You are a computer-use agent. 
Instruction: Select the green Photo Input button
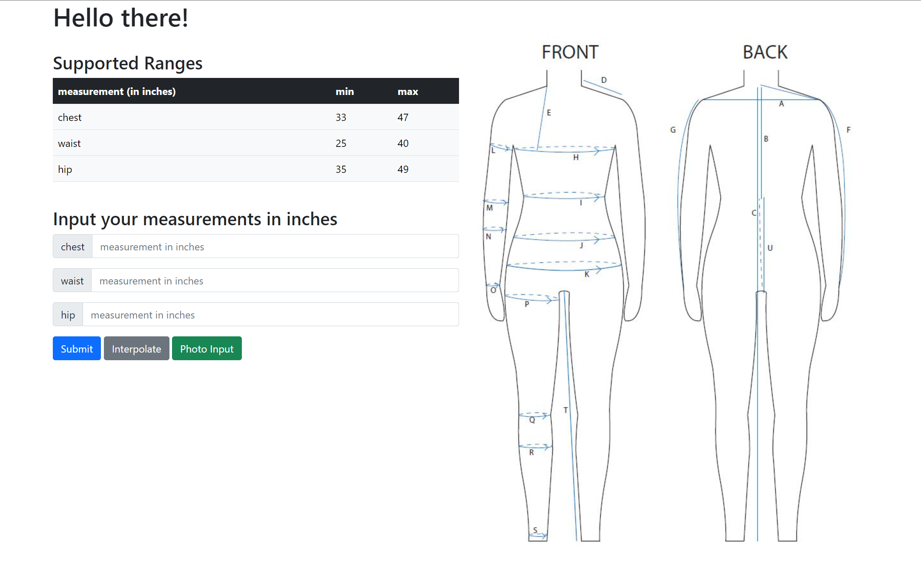coord(207,348)
